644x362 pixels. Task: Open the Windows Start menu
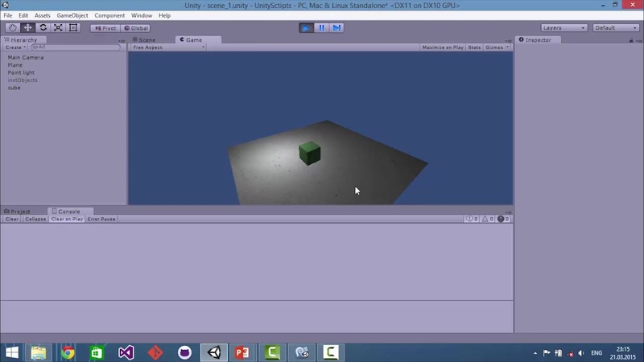click(12, 352)
